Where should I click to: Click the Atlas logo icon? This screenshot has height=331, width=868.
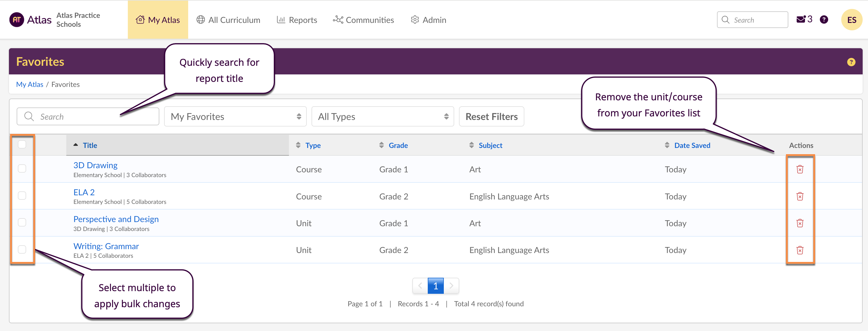click(17, 20)
